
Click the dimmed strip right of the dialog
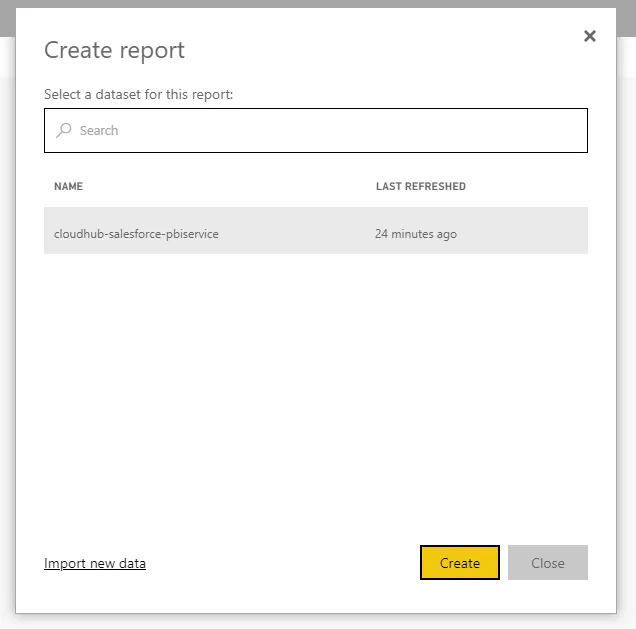pyautogui.click(x=626, y=300)
